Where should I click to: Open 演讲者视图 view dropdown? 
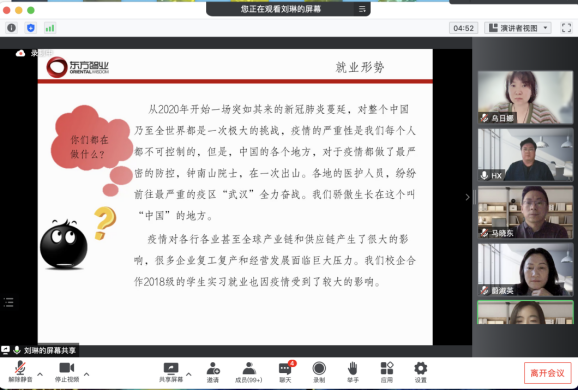pos(518,28)
